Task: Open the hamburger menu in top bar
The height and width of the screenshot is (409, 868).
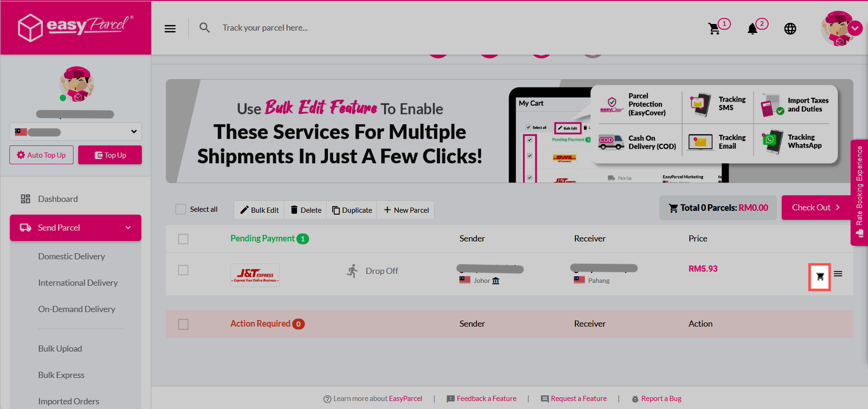Action: pyautogui.click(x=170, y=28)
